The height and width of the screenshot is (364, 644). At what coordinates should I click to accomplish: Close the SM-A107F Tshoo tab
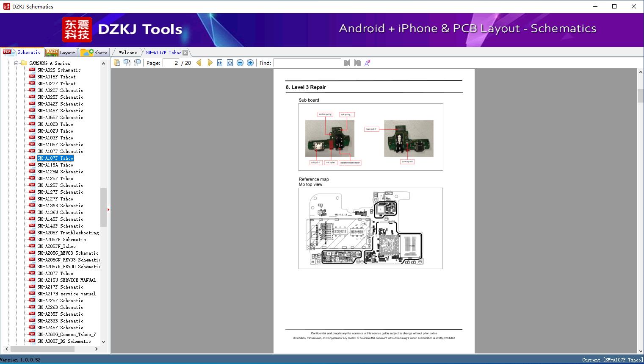(x=185, y=53)
